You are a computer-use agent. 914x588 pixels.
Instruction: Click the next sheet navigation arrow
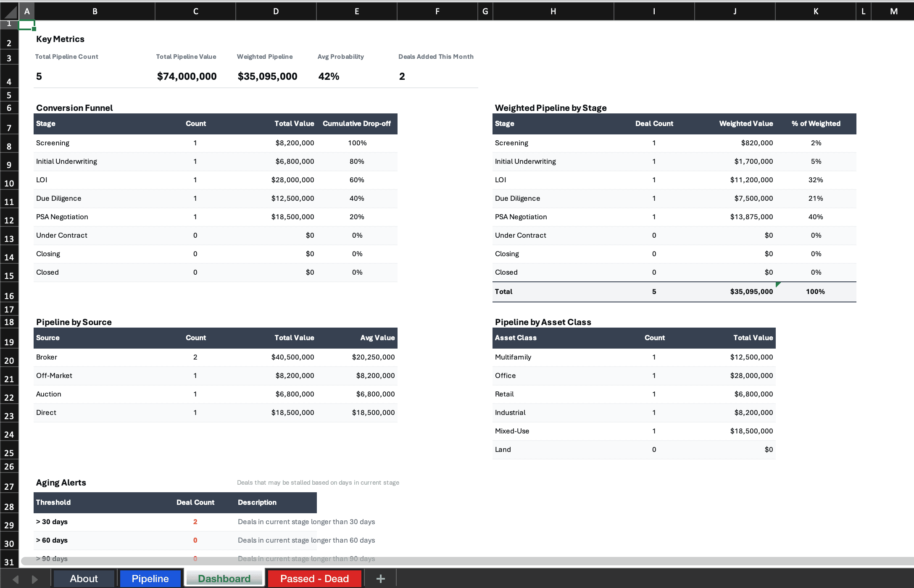(x=34, y=578)
